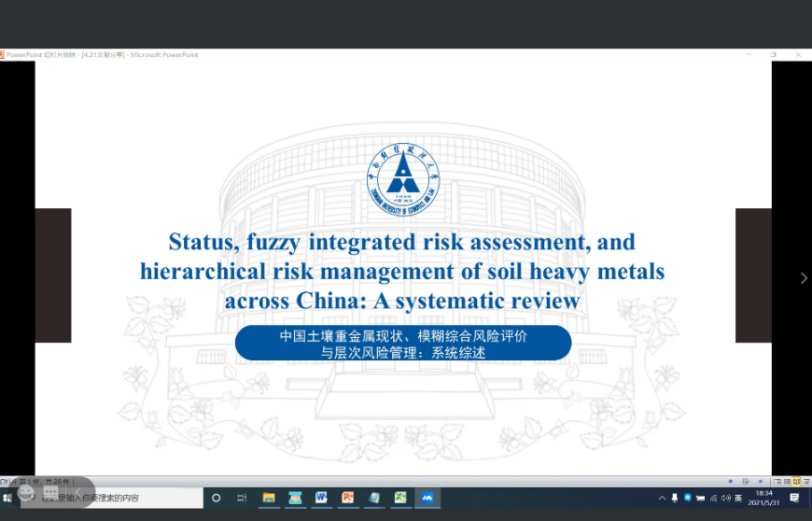Open Task View on the taskbar
This screenshot has height=521, width=812.
[242, 498]
